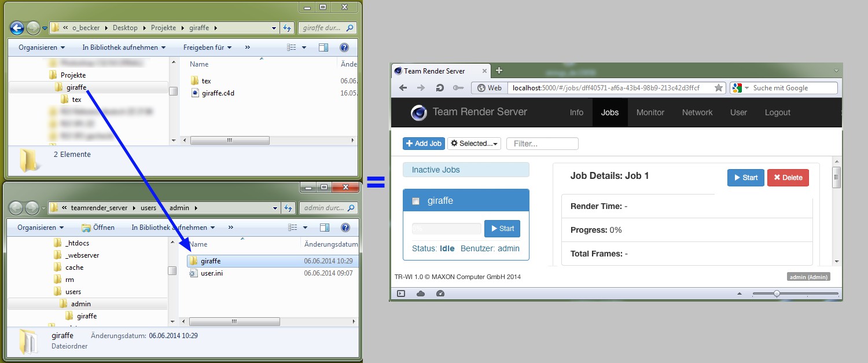Viewport: 868px width, 363px height.
Task: Click the browser URL address field
Action: coord(610,88)
